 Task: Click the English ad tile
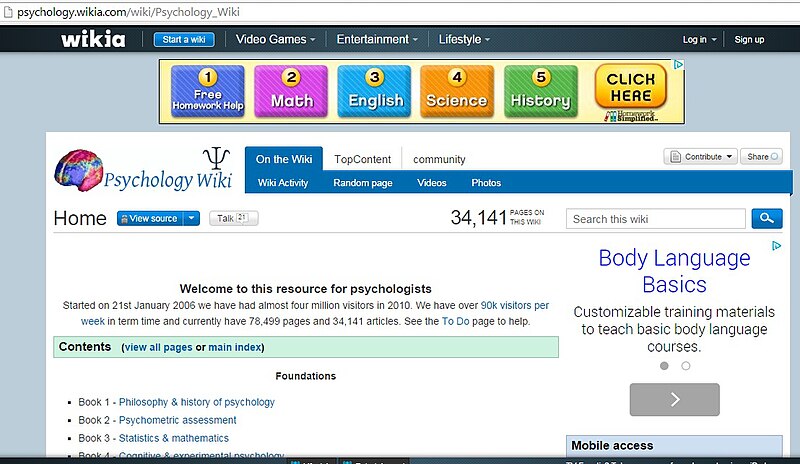[374, 91]
